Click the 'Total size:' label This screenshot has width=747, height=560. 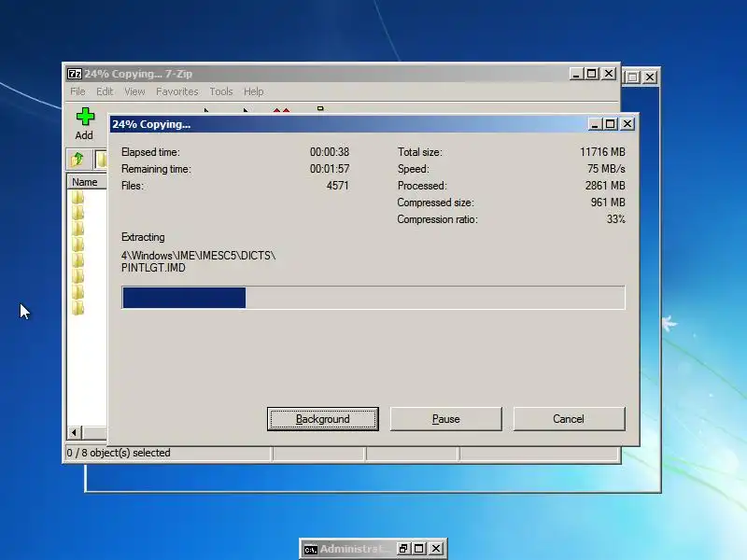419,152
